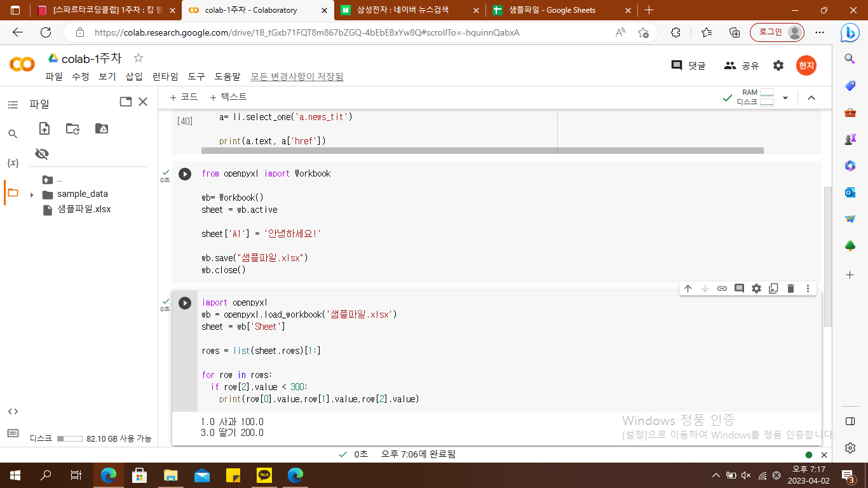Open the 현지 account avatar
This screenshot has width=868, height=488.
click(806, 65)
